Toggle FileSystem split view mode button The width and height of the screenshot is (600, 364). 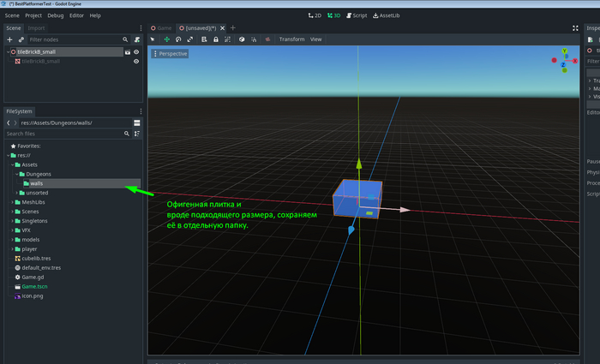tap(136, 122)
